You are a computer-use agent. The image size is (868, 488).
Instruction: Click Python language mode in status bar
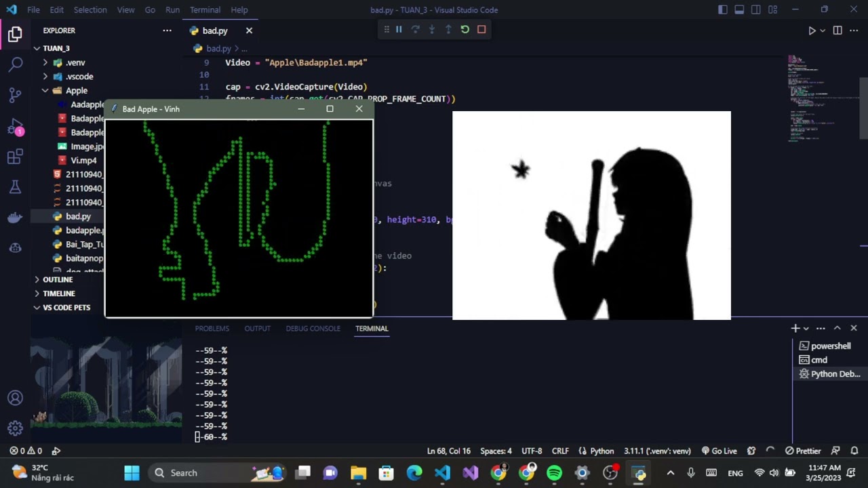pyautogui.click(x=596, y=451)
